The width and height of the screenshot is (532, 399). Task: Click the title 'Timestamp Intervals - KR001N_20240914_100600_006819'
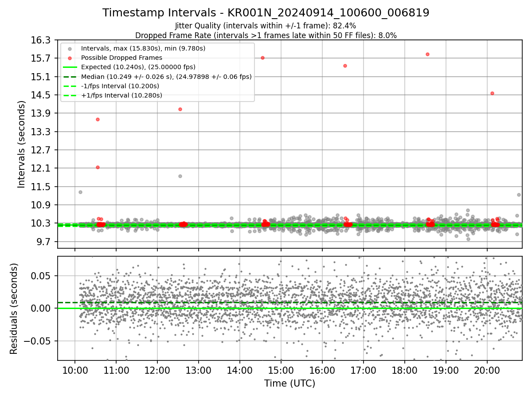click(266, 13)
